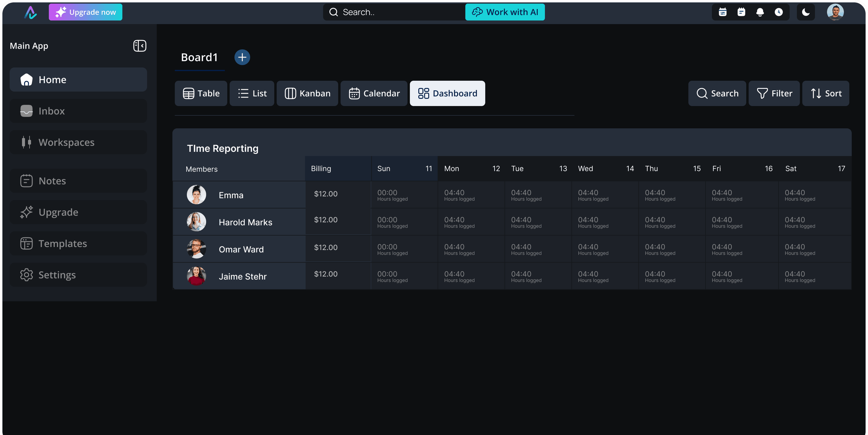Open the time tracker clock icon
Viewport: 868px width, 435px height.
click(x=779, y=12)
